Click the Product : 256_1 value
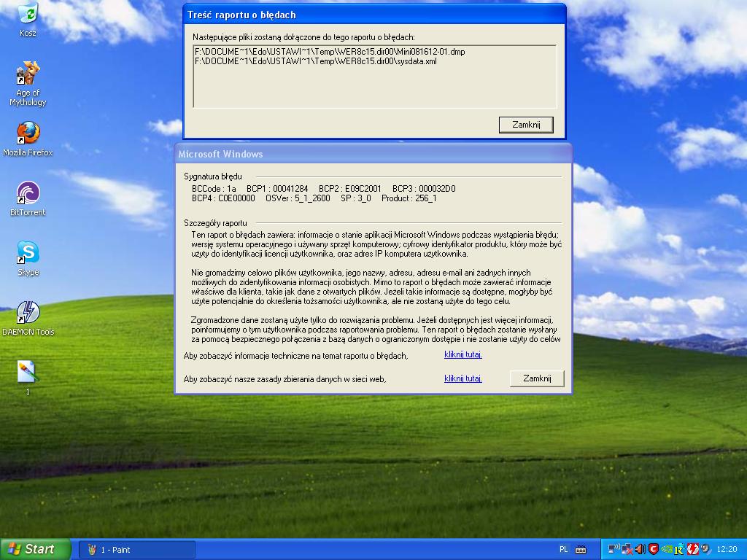Viewport: 747px width, 560px height. (x=409, y=198)
